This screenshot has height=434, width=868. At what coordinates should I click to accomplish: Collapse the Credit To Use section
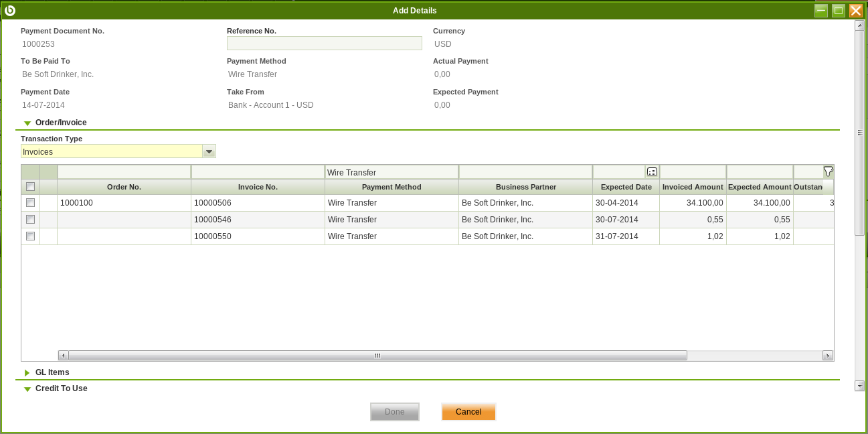point(27,389)
